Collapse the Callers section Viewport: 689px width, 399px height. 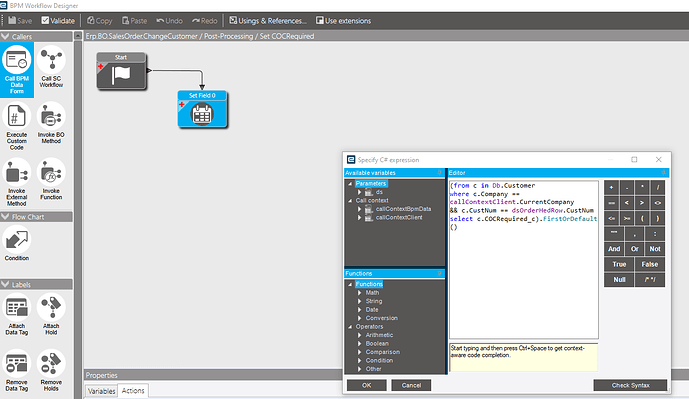pos(5,36)
